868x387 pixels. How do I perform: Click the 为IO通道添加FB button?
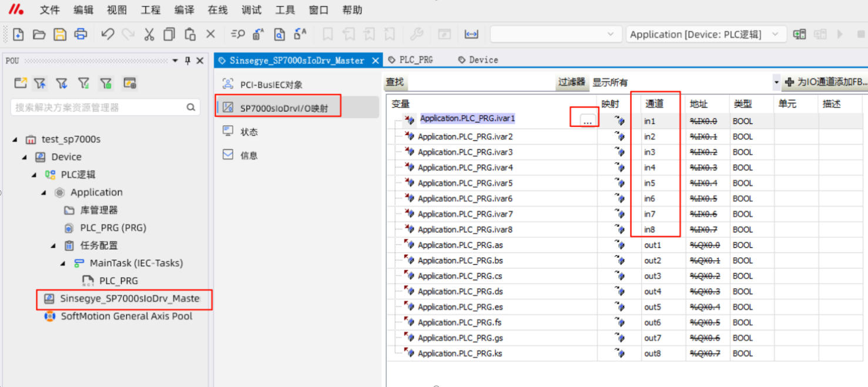[x=826, y=82]
